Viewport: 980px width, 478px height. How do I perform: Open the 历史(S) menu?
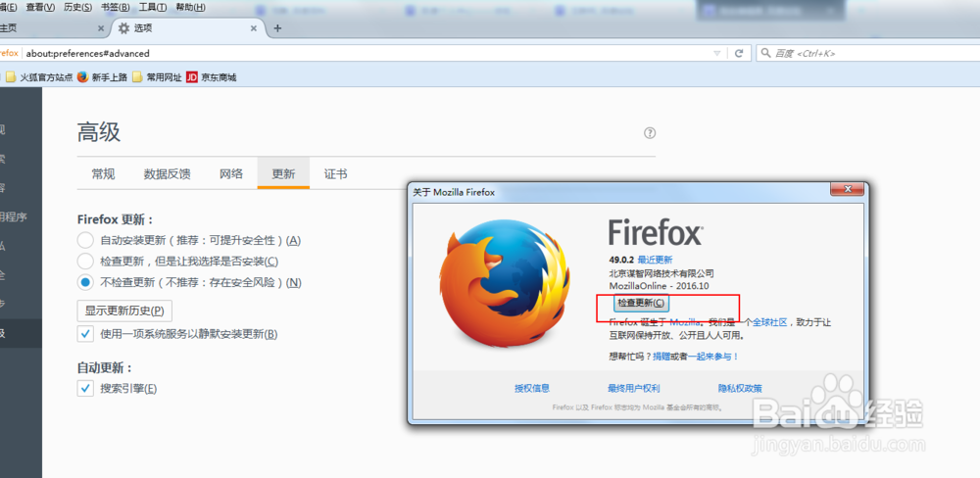click(77, 8)
